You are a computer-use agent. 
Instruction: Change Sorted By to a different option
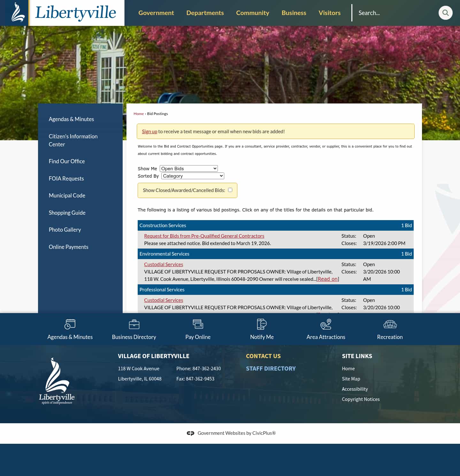click(x=192, y=176)
